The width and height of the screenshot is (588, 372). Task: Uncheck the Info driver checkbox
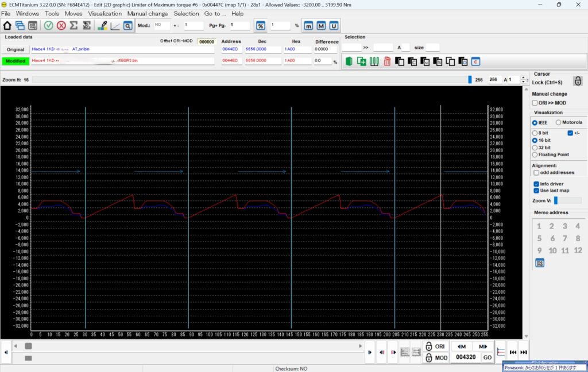pos(536,184)
